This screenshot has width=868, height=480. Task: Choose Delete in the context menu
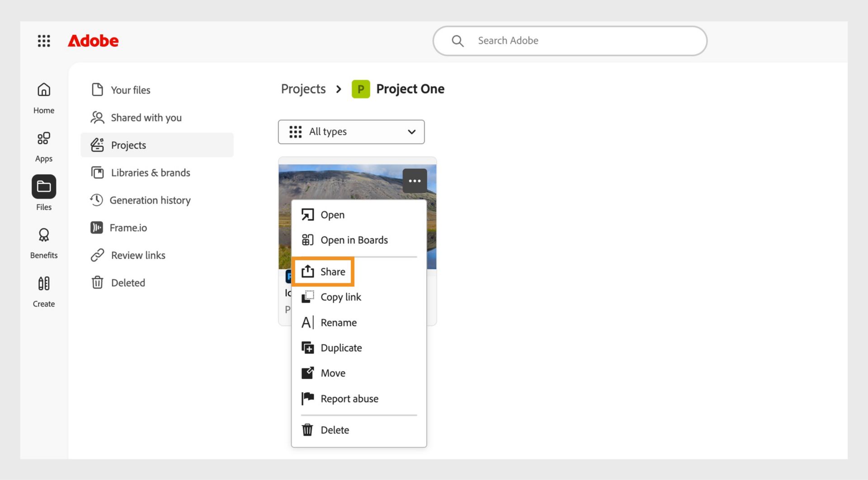359,430
